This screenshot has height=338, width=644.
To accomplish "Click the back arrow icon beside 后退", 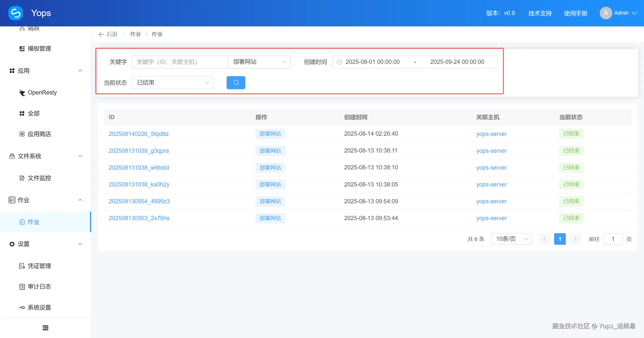I will (101, 34).
